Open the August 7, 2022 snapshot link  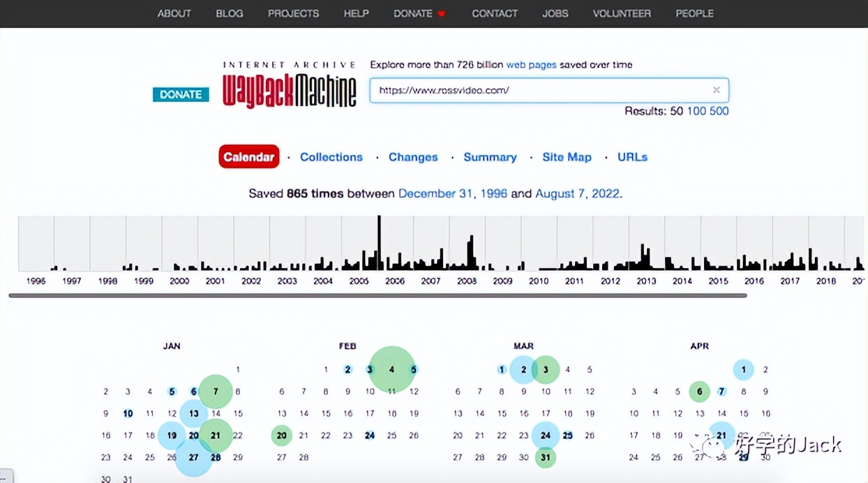click(577, 193)
